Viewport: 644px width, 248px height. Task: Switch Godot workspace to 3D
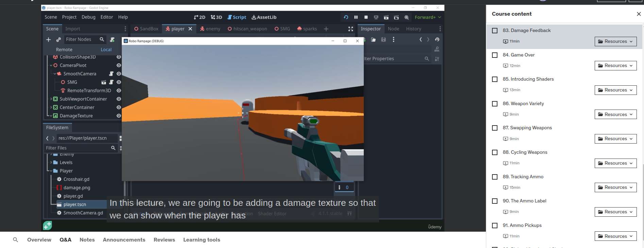(216, 17)
